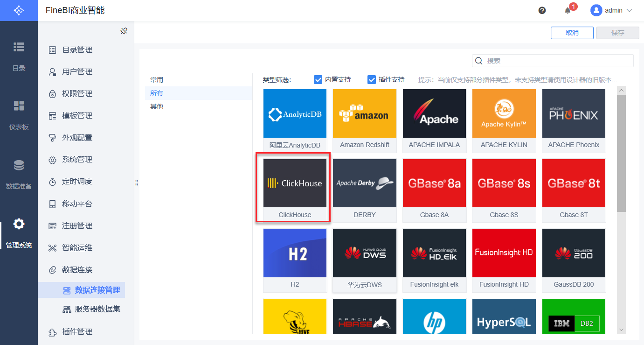The width and height of the screenshot is (644, 345).
Task: Unpin the navigation panel pin icon
Action: pos(124,31)
